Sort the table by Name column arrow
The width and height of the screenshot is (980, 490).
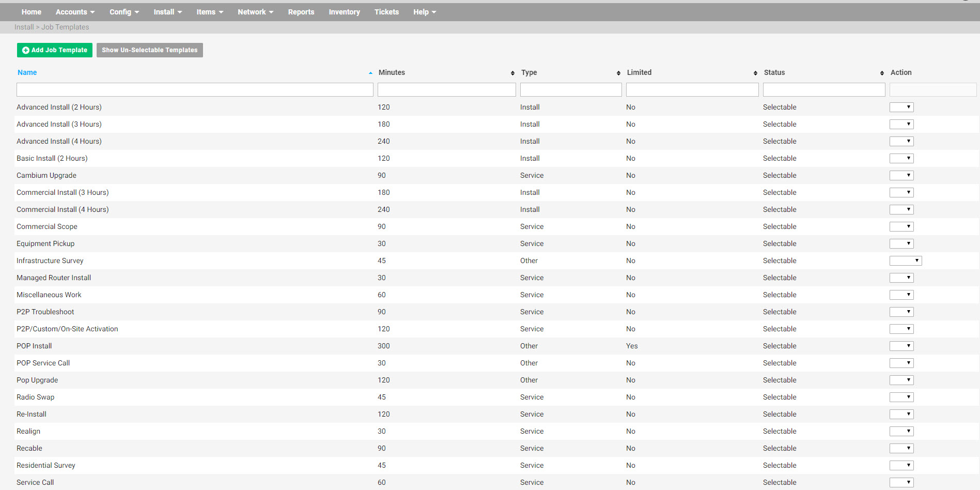click(370, 73)
